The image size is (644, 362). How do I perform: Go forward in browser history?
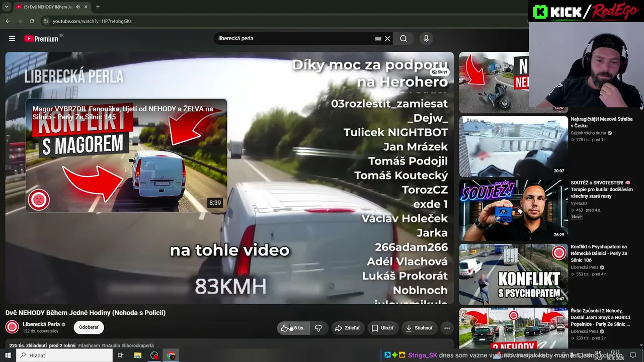point(20,21)
